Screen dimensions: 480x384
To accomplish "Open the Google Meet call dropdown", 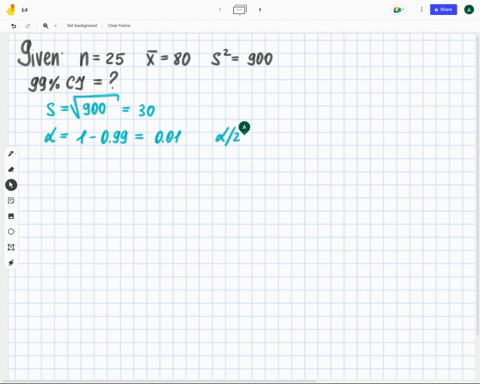I will (x=398, y=10).
